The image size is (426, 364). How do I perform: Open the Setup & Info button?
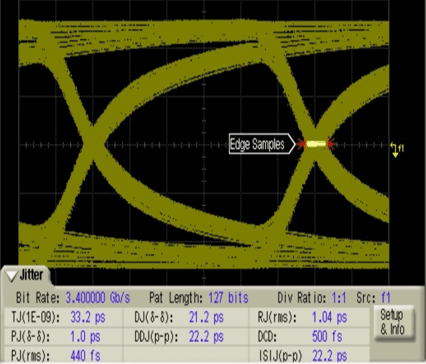[x=393, y=322]
